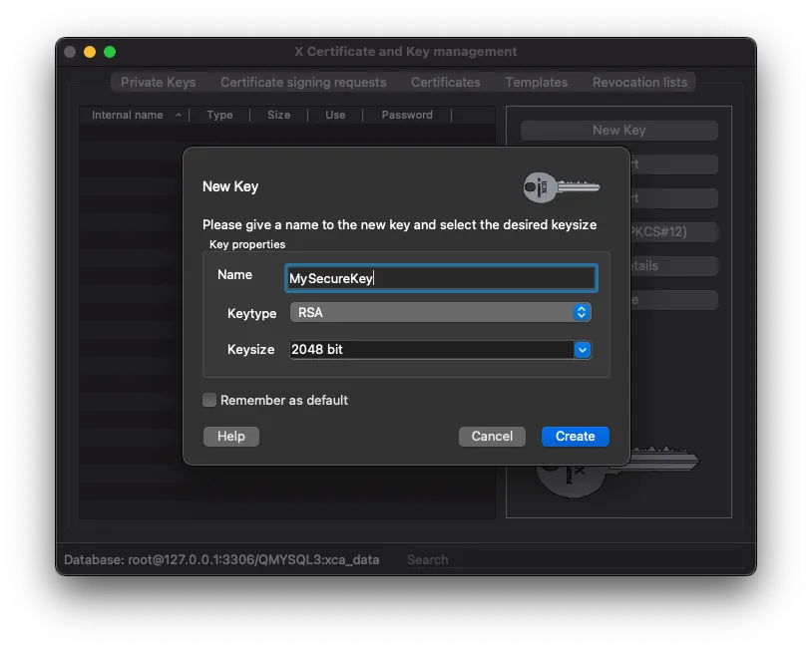This screenshot has height=649, width=812.
Task: Select the Private Keys tab
Action: coord(158,83)
